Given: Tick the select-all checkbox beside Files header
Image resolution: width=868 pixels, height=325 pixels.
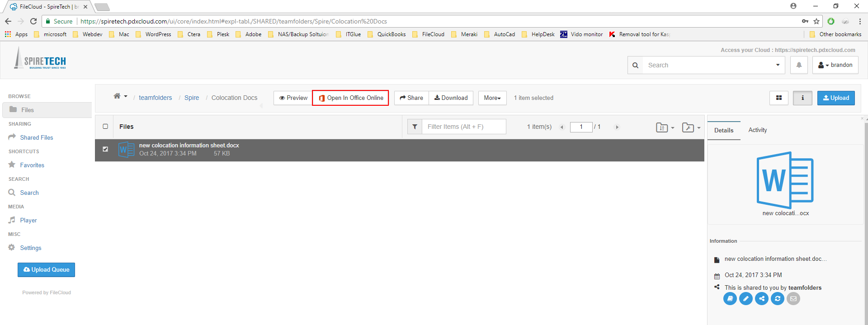Looking at the screenshot, I should (x=105, y=127).
